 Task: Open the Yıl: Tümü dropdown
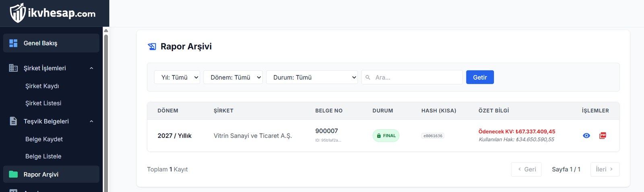tap(177, 77)
